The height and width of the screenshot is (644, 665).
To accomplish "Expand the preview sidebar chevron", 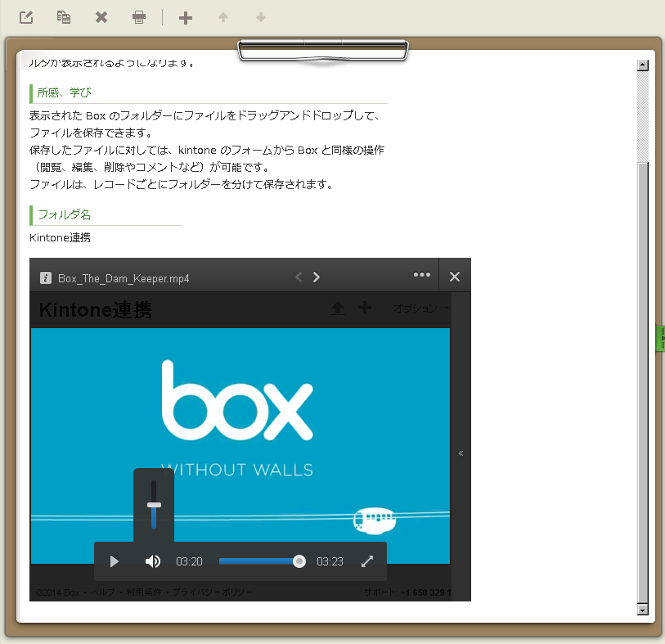I will [461, 453].
